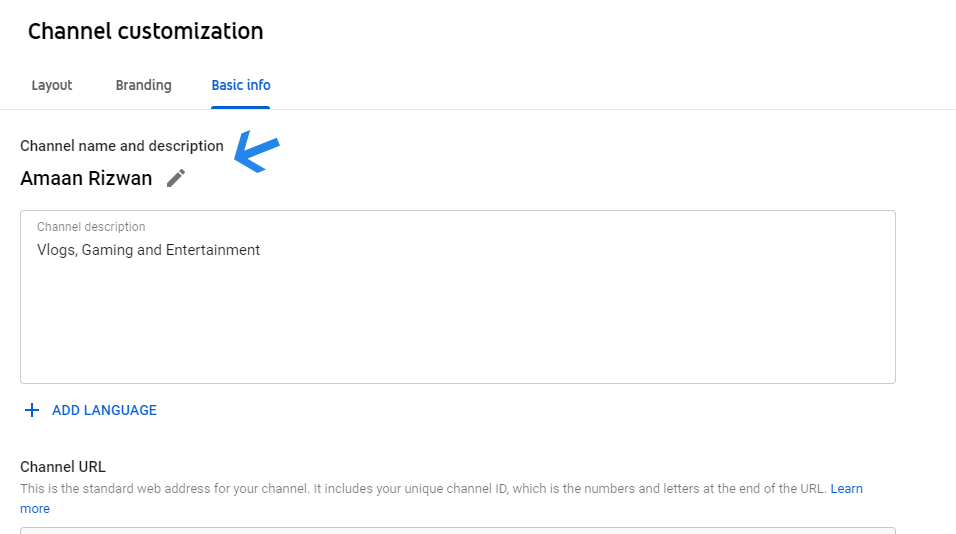Select the Basic info tab
This screenshot has width=956, height=534.
[x=241, y=85]
